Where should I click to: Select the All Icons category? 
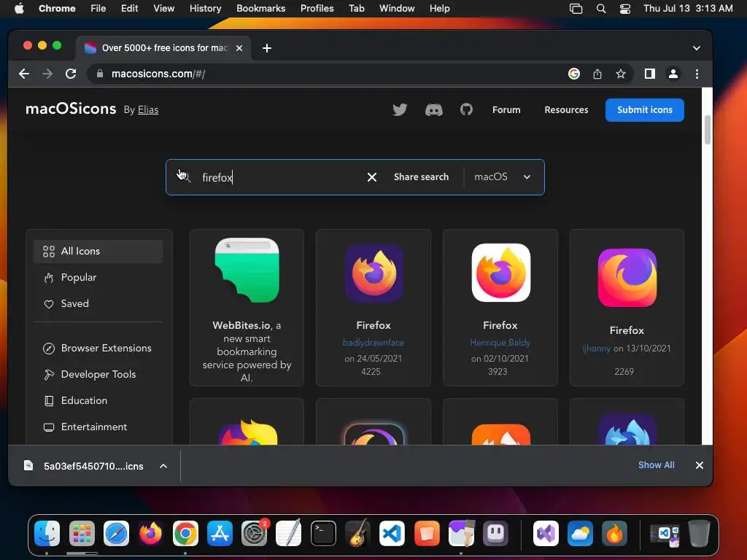pyautogui.click(x=98, y=251)
